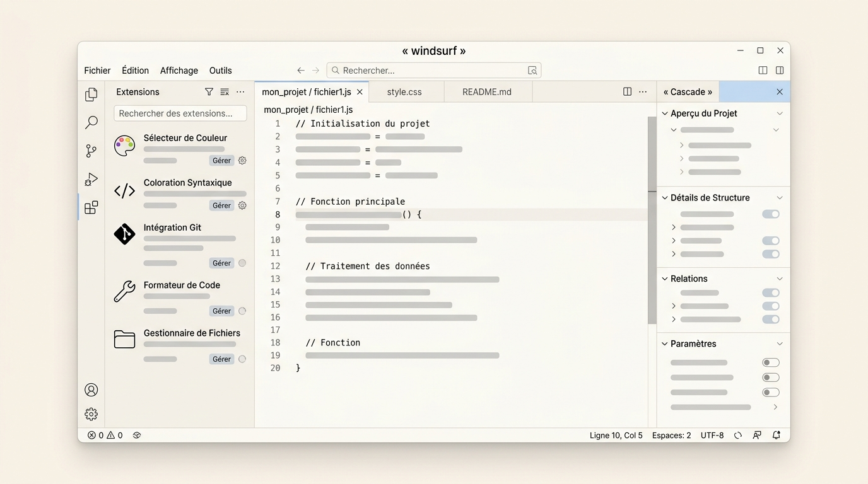Open dropdown chevron at right of Aperçu du Projet
The image size is (868, 484).
coord(780,113)
